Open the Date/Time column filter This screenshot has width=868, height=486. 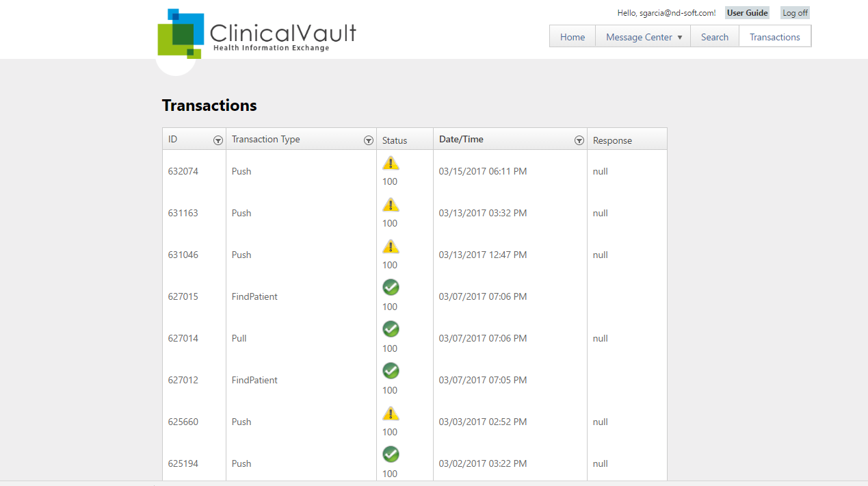pyautogui.click(x=579, y=140)
